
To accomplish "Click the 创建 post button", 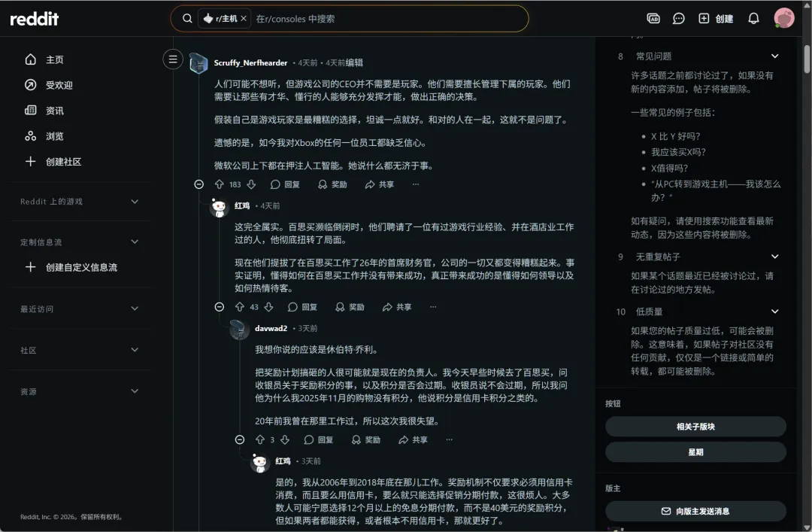I will pos(716,19).
